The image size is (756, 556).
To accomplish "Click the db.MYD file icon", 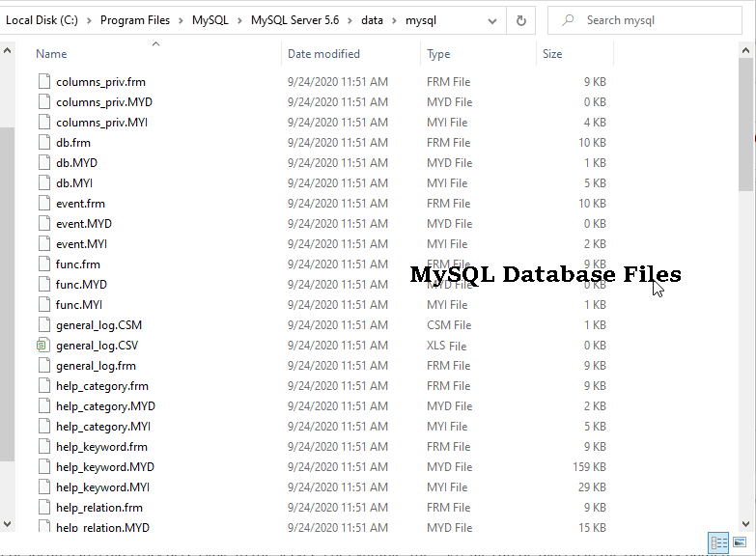I will click(x=43, y=163).
